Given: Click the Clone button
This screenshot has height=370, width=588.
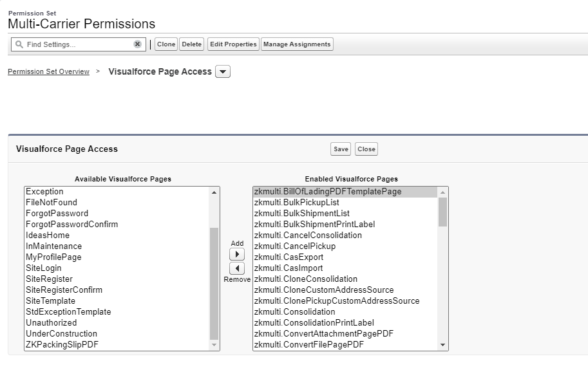Looking at the screenshot, I should click(166, 44).
